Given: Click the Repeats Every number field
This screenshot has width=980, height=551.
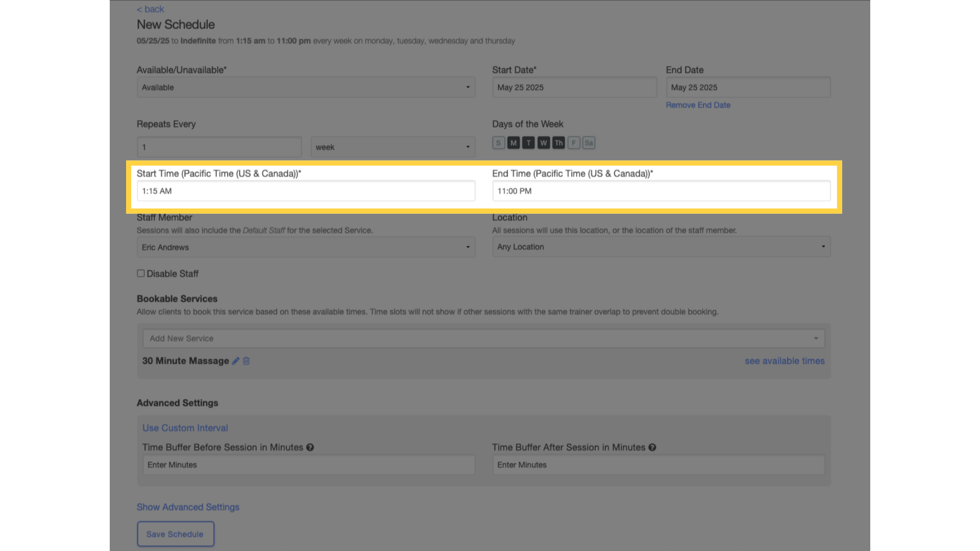Looking at the screenshot, I should tap(219, 147).
